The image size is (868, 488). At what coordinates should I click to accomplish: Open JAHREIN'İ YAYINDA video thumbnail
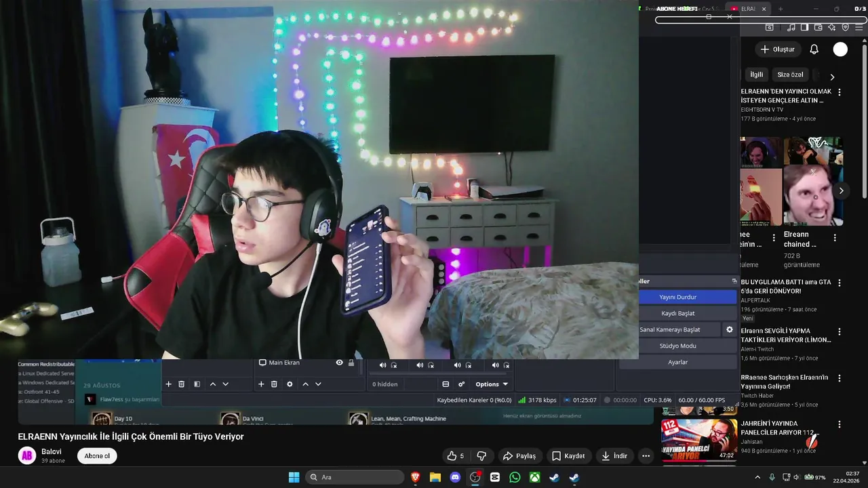coord(699,439)
